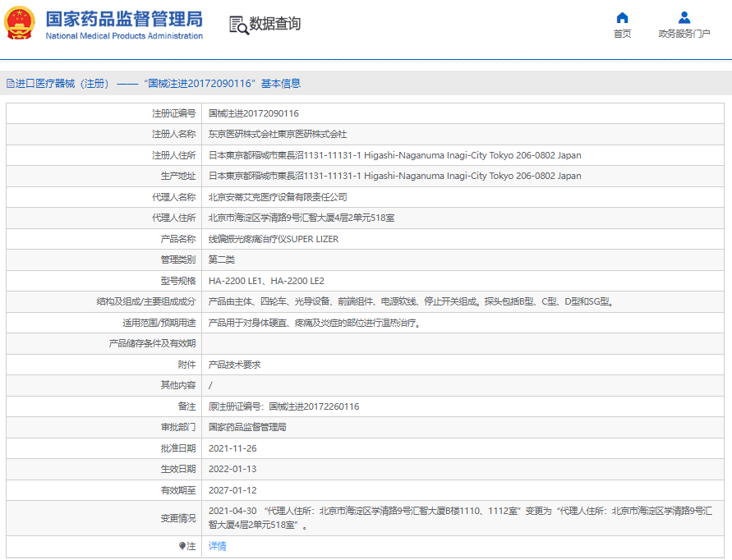Select the 产品技术要求 attachment value
Image resolution: width=732 pixels, height=560 pixels.
234,365
